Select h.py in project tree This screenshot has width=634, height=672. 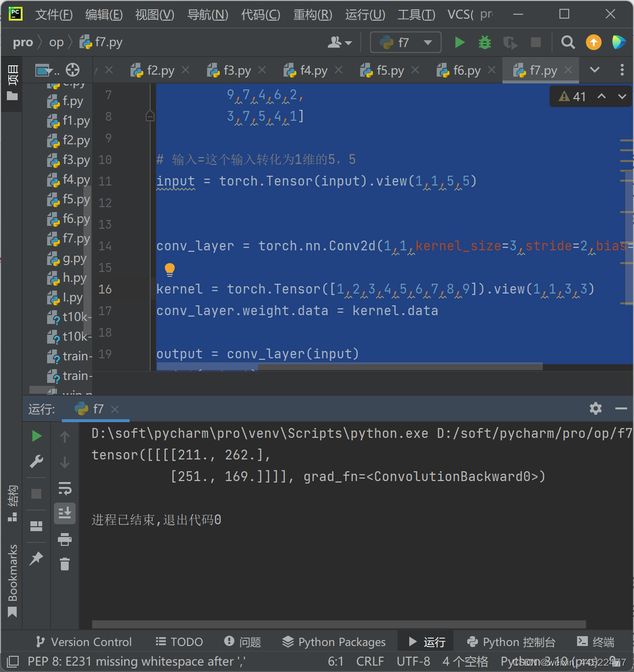(67, 278)
